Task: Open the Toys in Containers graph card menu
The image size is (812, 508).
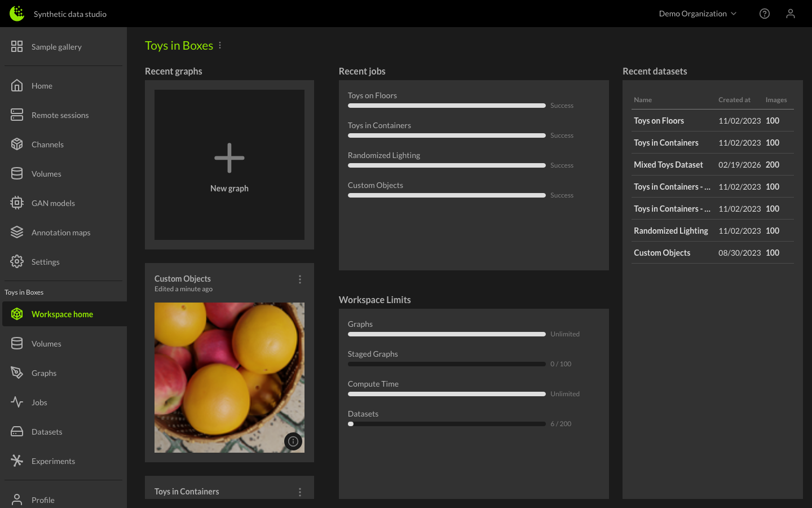Action: 300,492
